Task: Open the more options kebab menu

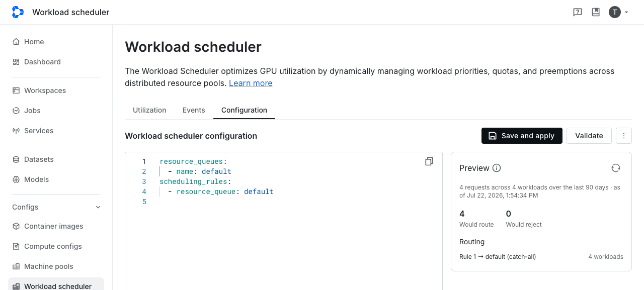Action: point(624,136)
